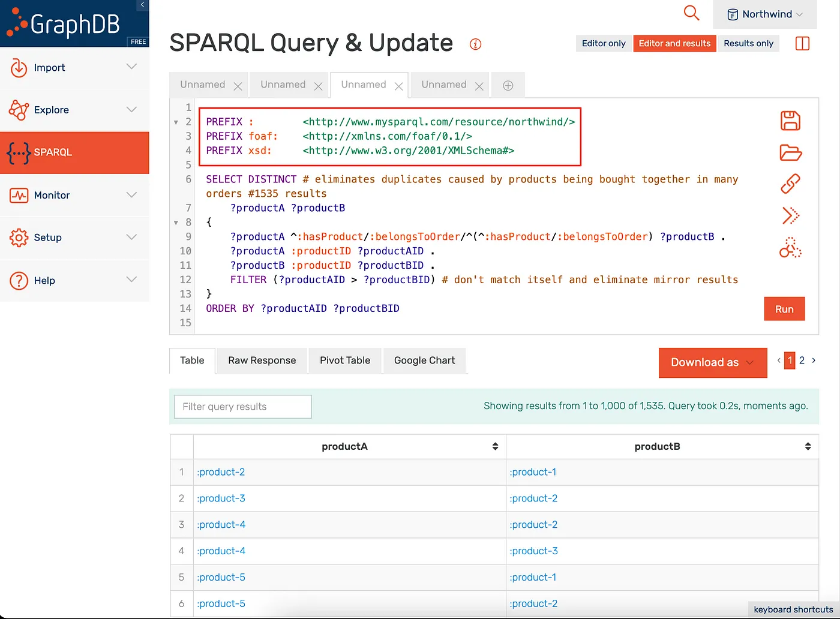Click the Import icon in sidebar

[x=19, y=68]
